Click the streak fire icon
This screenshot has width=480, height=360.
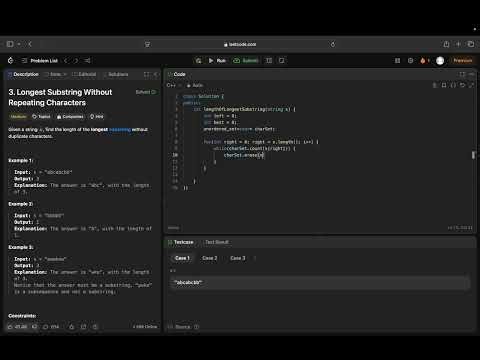[424, 60]
